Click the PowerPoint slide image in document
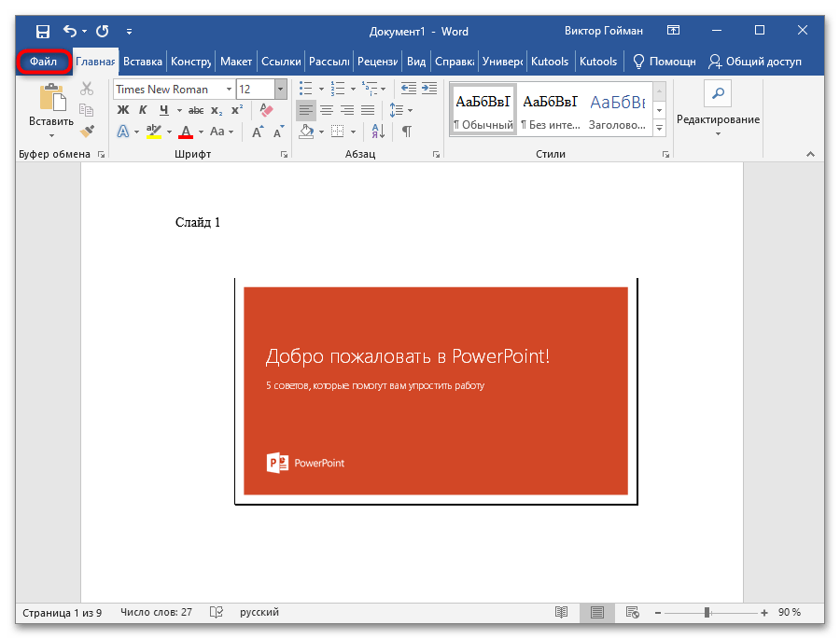This screenshot has width=840, height=639. (435, 390)
